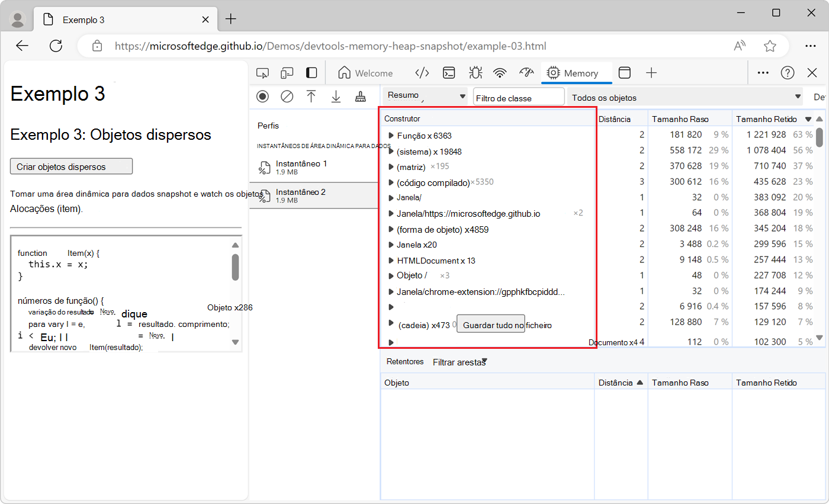Expand the Função x 6363 row

391,136
